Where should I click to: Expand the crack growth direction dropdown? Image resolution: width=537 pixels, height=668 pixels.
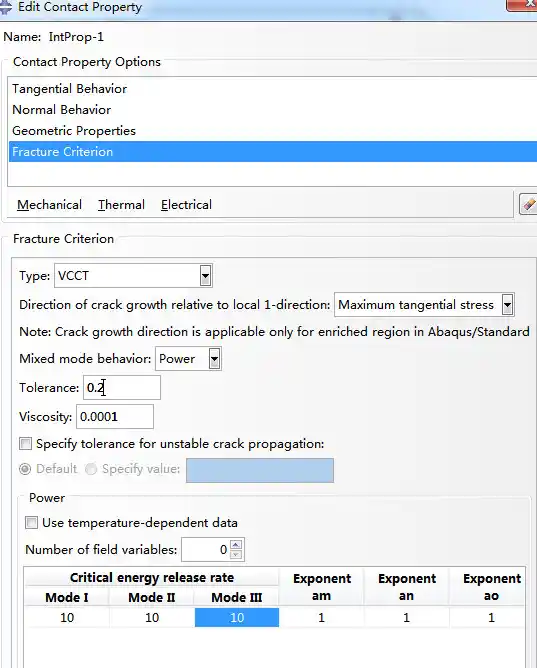pos(507,305)
